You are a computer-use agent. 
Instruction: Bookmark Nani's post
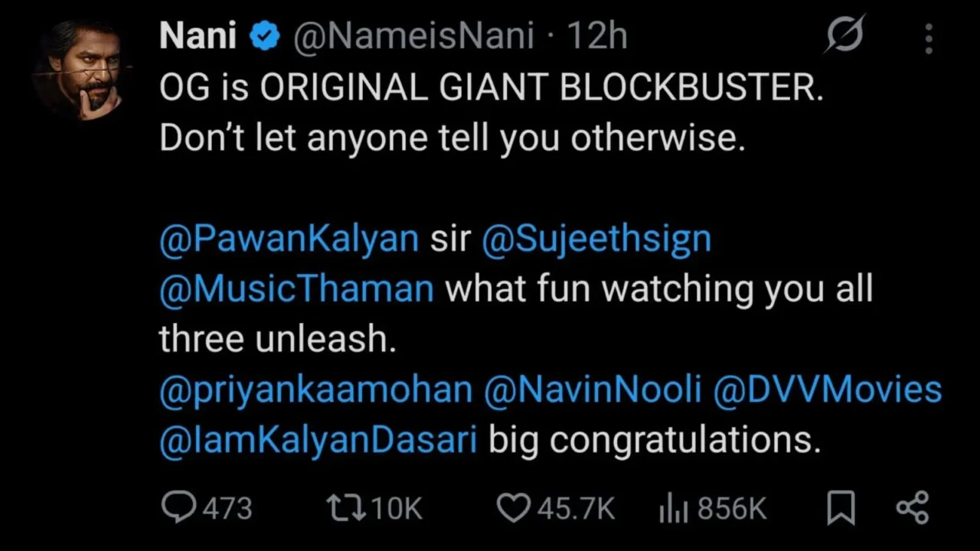pos(841,507)
